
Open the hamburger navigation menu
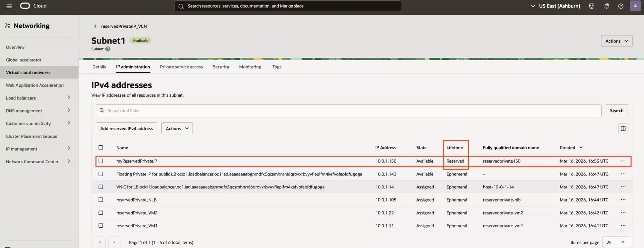click(9, 6)
